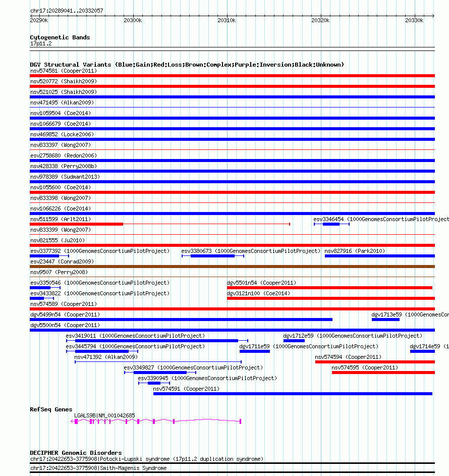The width and height of the screenshot is (449, 476).
Task: Click the red nsv574594 bar
Action: pos(375,362)
